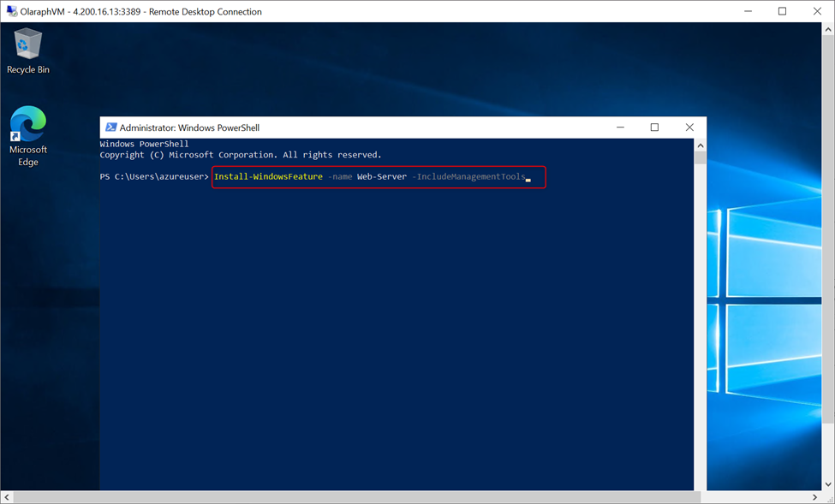Minimize the Remote Desktop Connection window
Screen dimensions: 835x504
(x=748, y=11)
